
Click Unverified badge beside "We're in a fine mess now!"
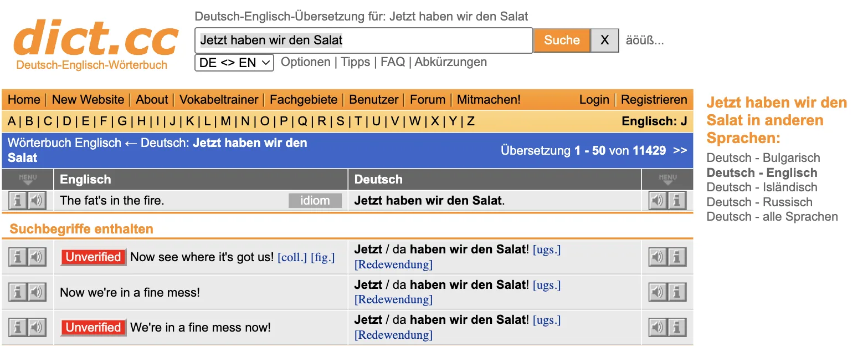93,327
